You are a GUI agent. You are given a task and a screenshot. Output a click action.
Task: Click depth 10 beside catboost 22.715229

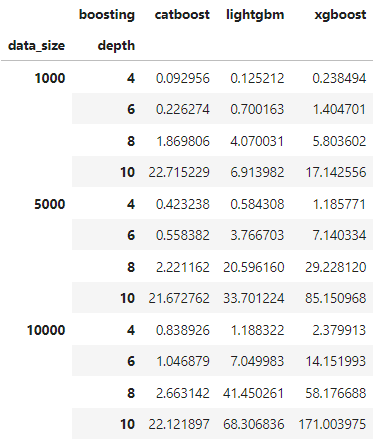(x=127, y=172)
